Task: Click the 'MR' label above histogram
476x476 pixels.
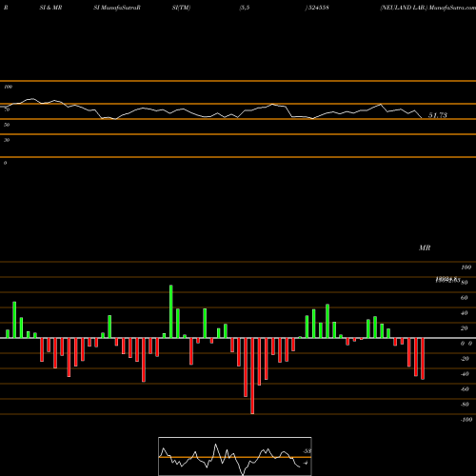Action: pyautogui.click(x=425, y=248)
